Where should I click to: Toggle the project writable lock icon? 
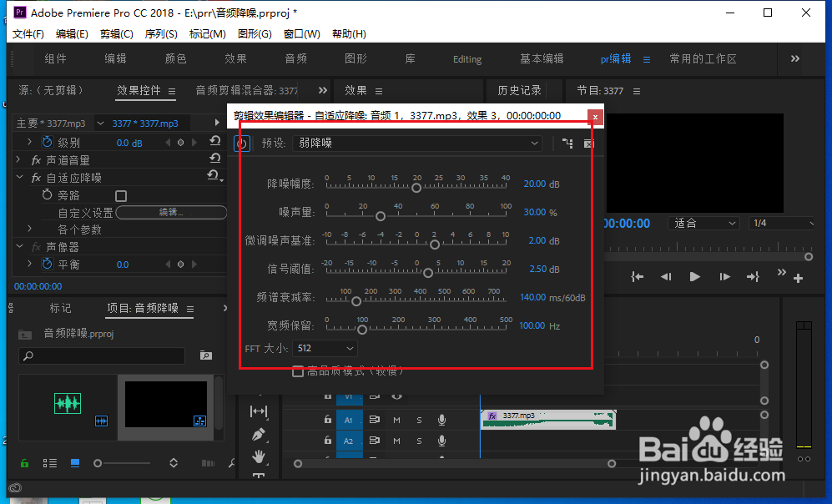pyautogui.click(x=24, y=463)
